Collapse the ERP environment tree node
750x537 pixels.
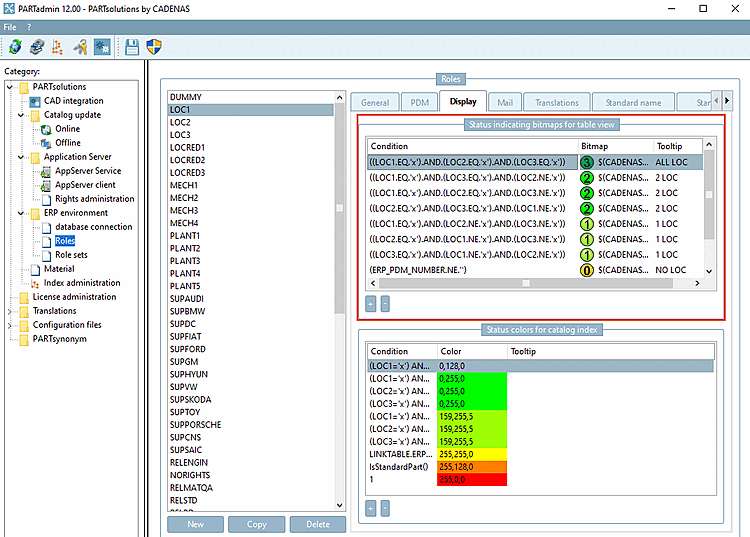pyautogui.click(x=21, y=213)
